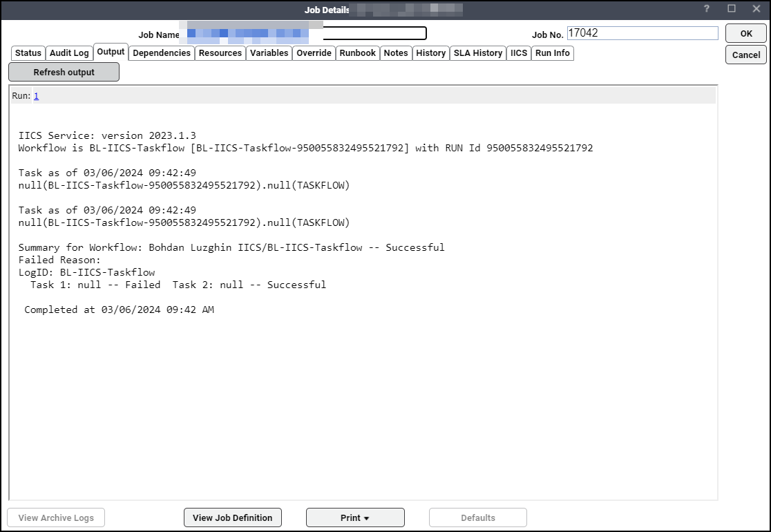Viewport: 771px width, 532px height.
Task: Open the Print dropdown menu
Action: coord(355,517)
